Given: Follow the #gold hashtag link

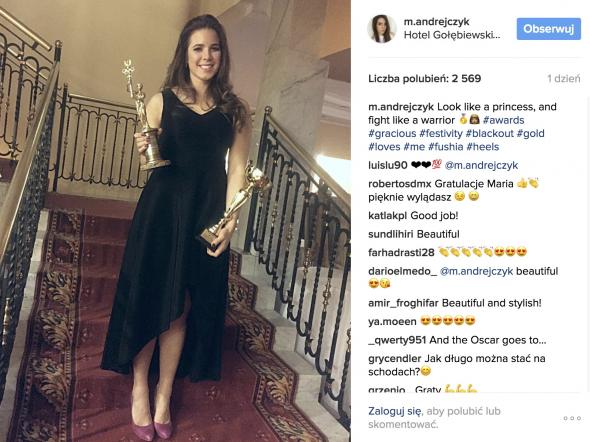Looking at the screenshot, I should coord(531,133).
